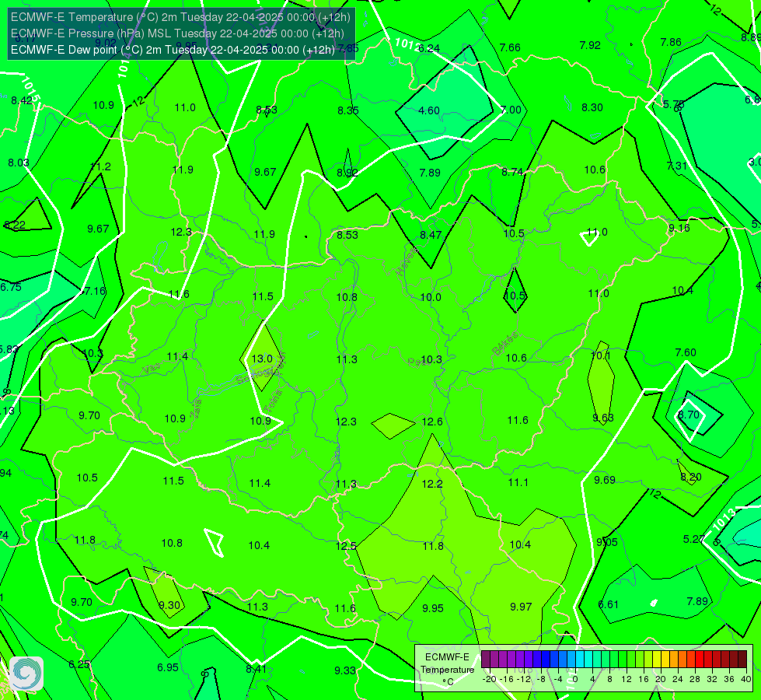Click the 10.1 temperature value

pos(601,355)
